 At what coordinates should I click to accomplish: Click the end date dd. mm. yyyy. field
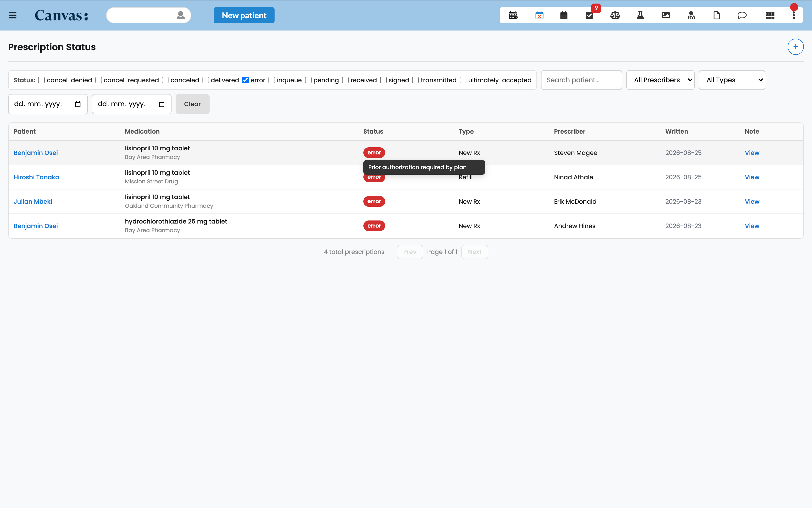(131, 104)
